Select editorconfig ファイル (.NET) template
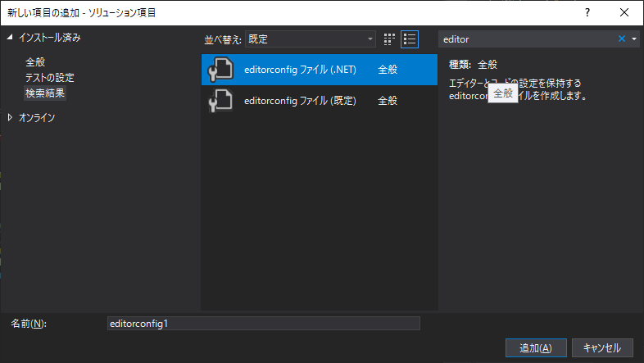The height and width of the screenshot is (363, 644). 319,70
